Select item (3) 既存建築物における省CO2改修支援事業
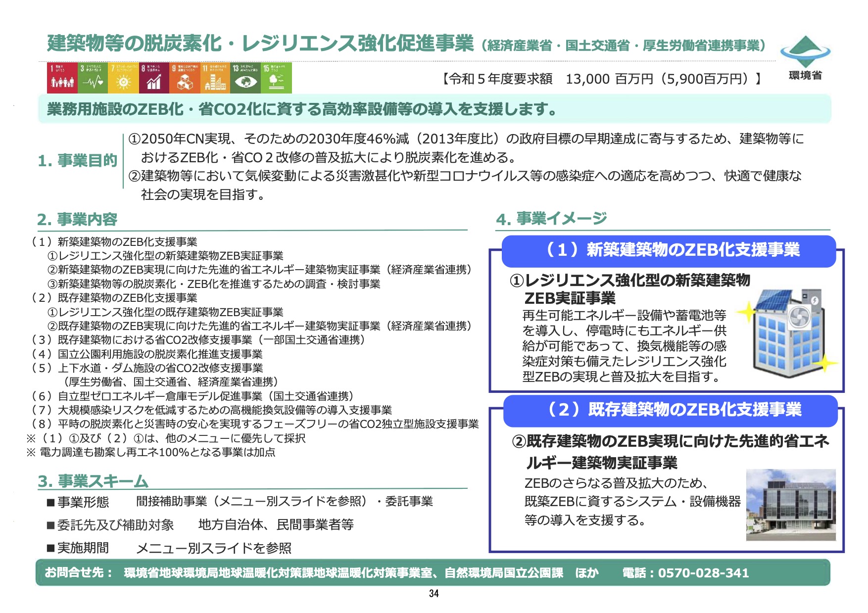 (198, 340)
